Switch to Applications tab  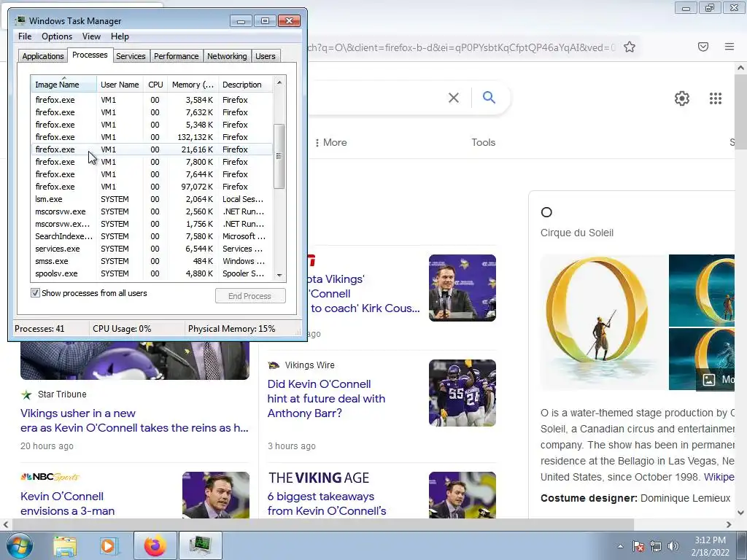(x=43, y=56)
